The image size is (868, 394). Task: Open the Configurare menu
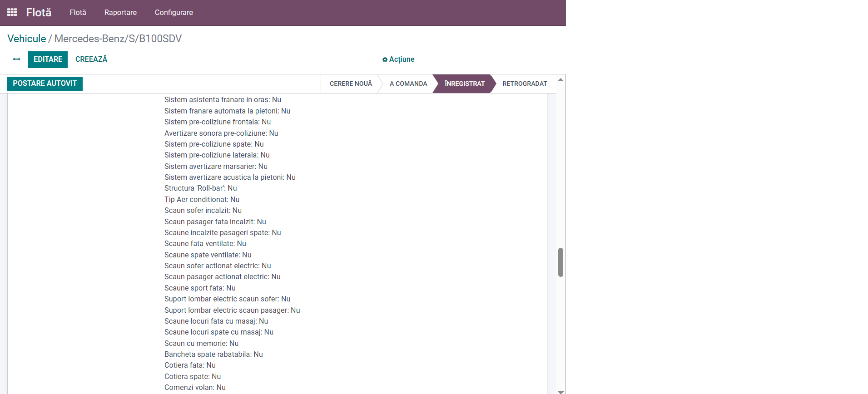tap(174, 12)
